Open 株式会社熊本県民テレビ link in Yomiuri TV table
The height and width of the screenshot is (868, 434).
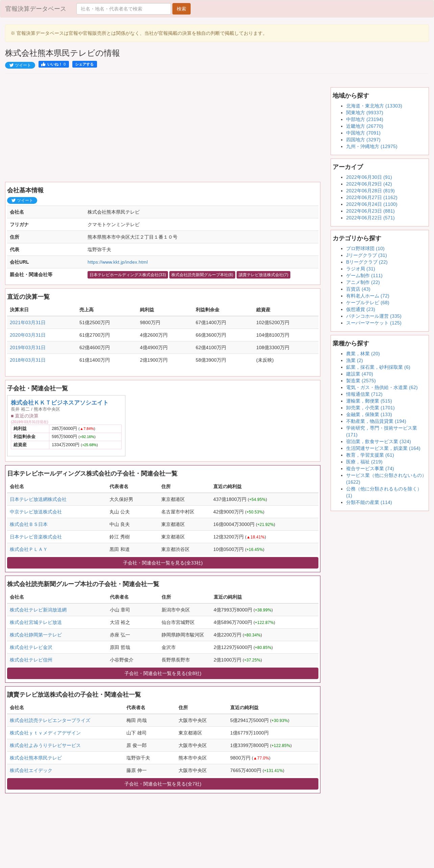pyautogui.click(x=36, y=758)
